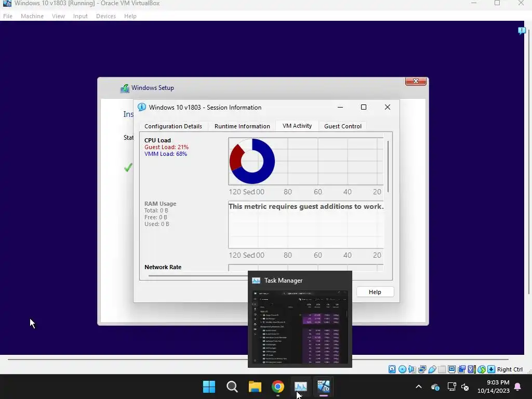Open the Devices menu
Image resolution: width=532 pixels, height=399 pixels.
106,16
